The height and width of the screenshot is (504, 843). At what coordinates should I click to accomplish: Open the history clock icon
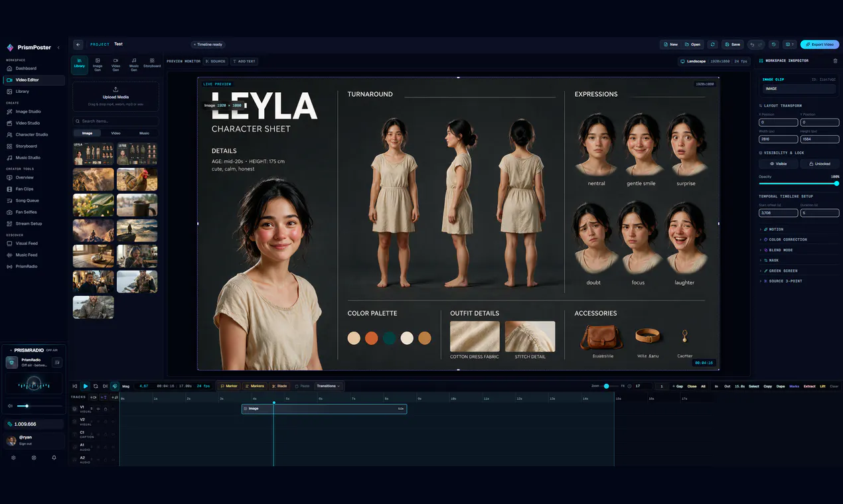pos(773,44)
